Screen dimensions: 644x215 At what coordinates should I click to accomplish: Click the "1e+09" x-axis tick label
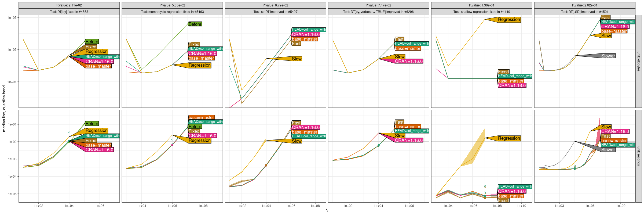(x=621, y=206)
